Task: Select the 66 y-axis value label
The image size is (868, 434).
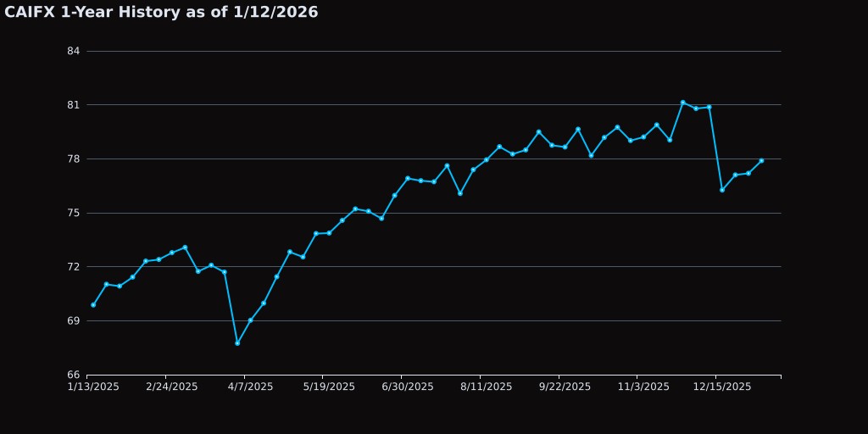Action: click(73, 375)
